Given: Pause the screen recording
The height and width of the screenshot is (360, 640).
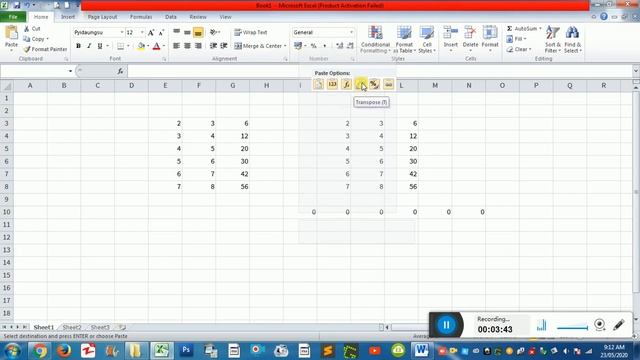Looking at the screenshot, I should (x=446, y=325).
